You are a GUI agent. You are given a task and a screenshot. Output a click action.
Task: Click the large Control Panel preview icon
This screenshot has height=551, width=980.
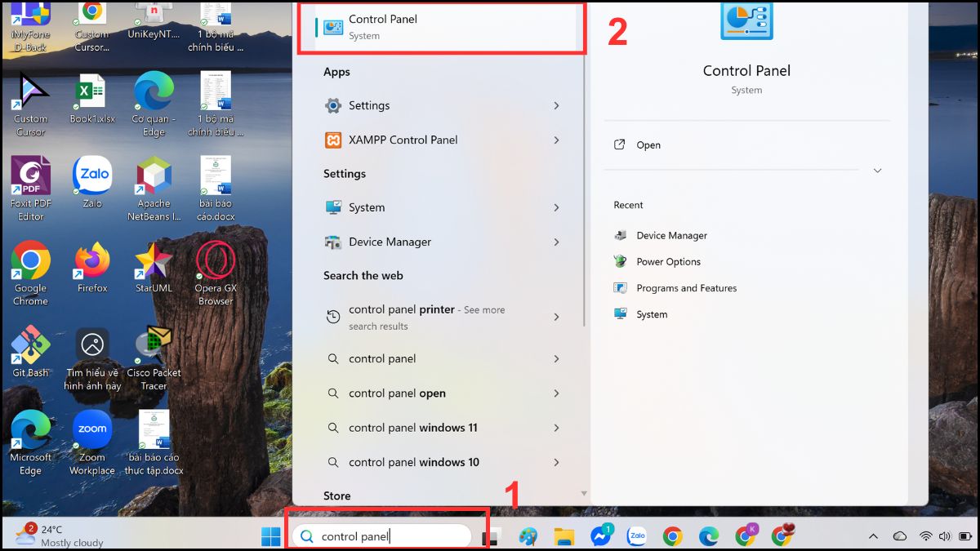click(746, 22)
